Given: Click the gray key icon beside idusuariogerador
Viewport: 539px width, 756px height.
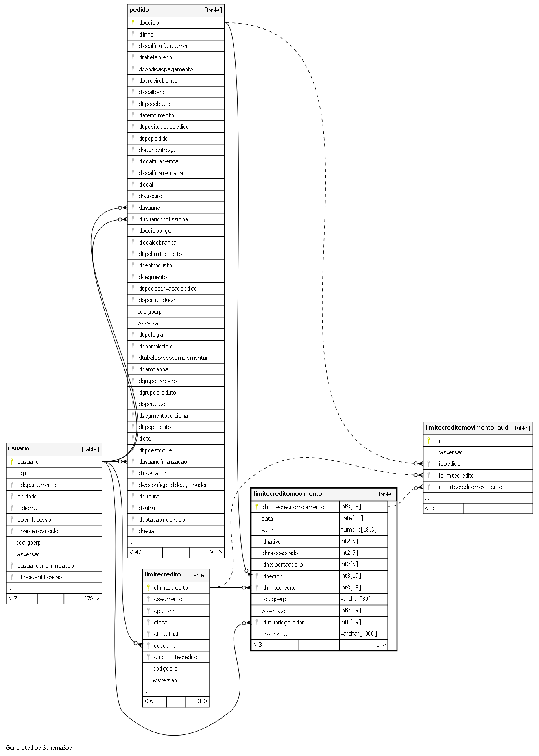Looking at the screenshot, I should (257, 622).
